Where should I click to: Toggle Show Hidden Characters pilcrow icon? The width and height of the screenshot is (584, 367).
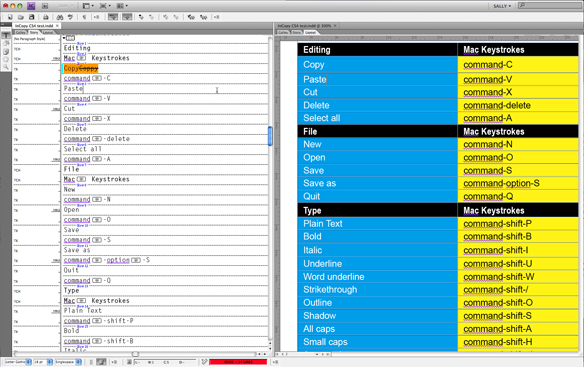[85, 17]
